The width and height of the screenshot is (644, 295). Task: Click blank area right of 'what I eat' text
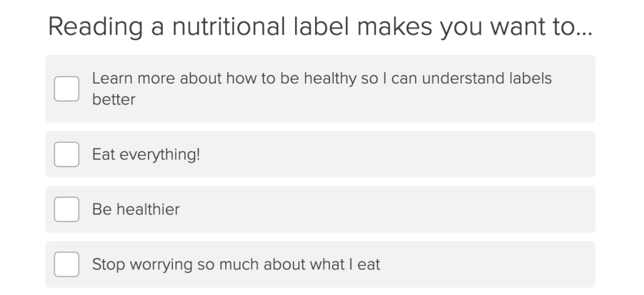point(485,264)
